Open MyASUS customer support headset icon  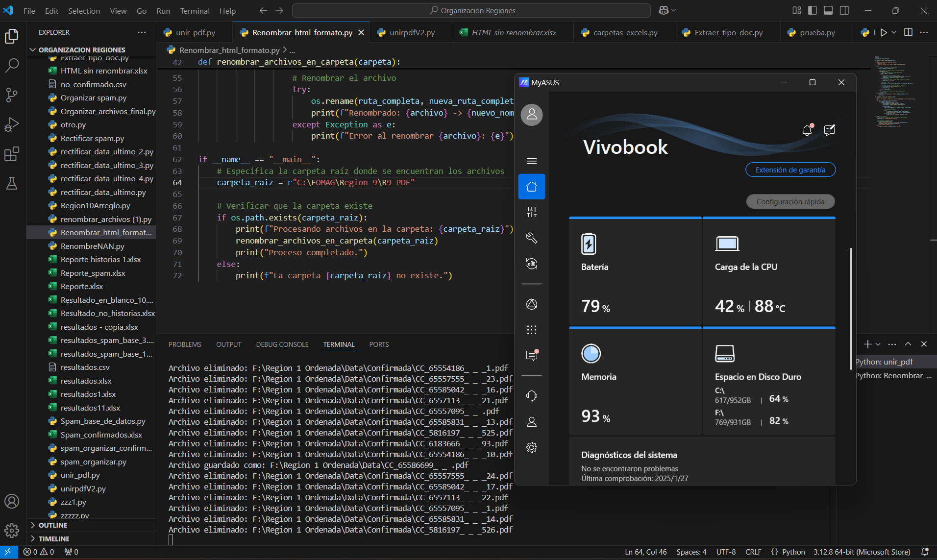[532, 396]
